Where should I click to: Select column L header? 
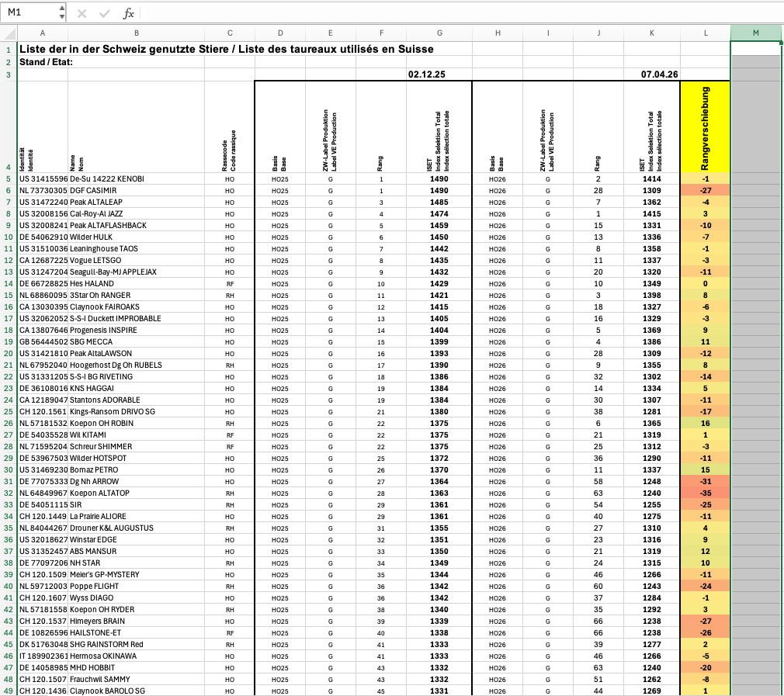(705, 33)
